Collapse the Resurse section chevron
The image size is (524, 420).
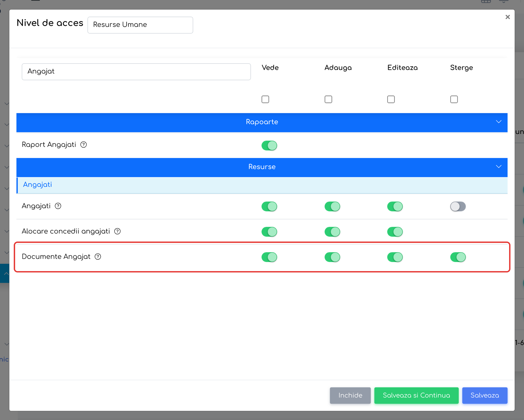pos(499,167)
